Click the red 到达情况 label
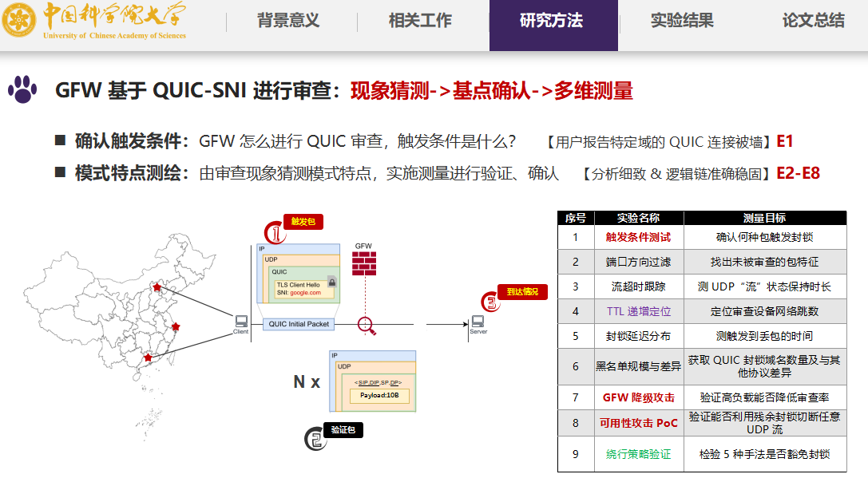This screenshot has width=868, height=478. 522,291
